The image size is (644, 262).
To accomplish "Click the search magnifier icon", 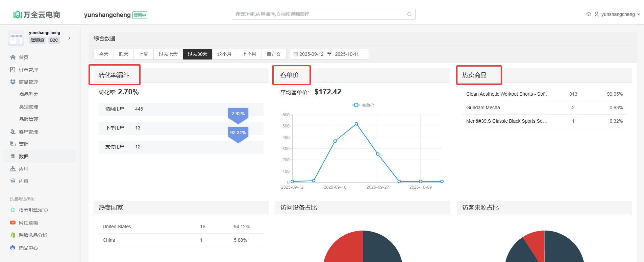I will (409, 14).
